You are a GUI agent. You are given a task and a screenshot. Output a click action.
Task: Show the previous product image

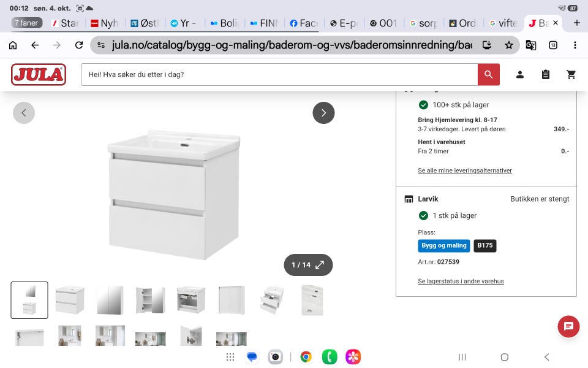coord(24,113)
